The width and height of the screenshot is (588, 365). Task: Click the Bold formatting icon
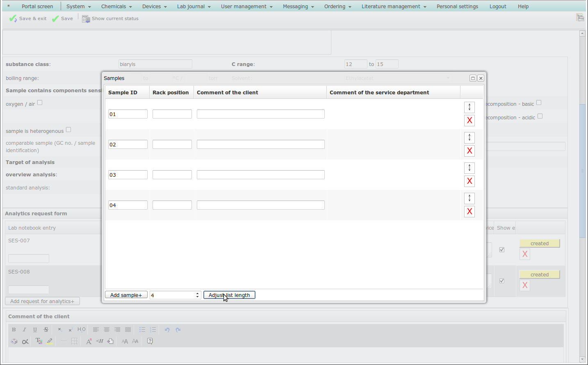(x=14, y=330)
